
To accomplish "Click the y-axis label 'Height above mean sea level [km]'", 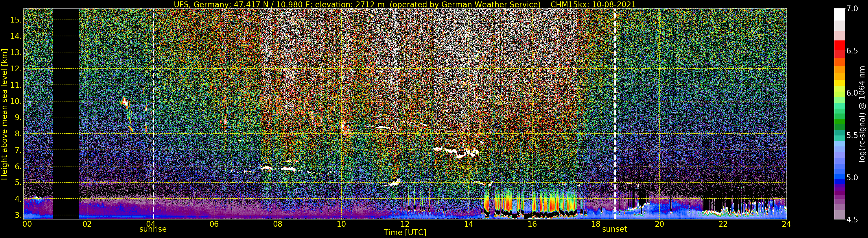I will (x=4, y=114).
